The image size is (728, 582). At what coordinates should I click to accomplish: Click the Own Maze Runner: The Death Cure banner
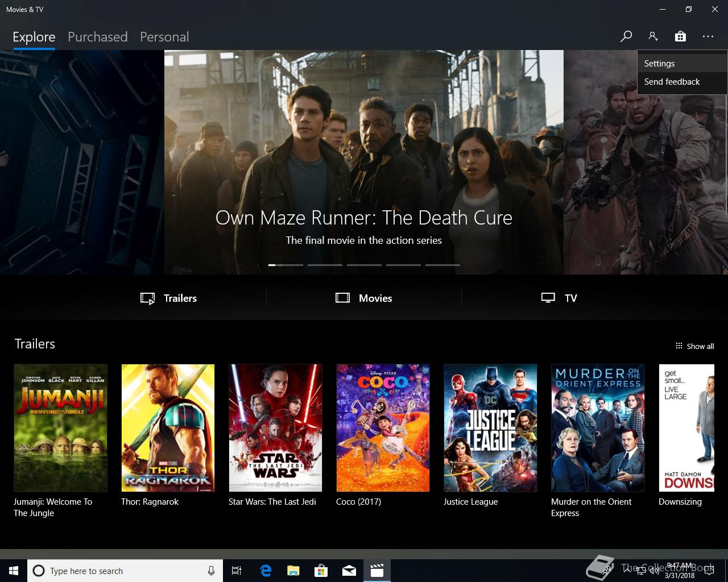click(x=364, y=162)
